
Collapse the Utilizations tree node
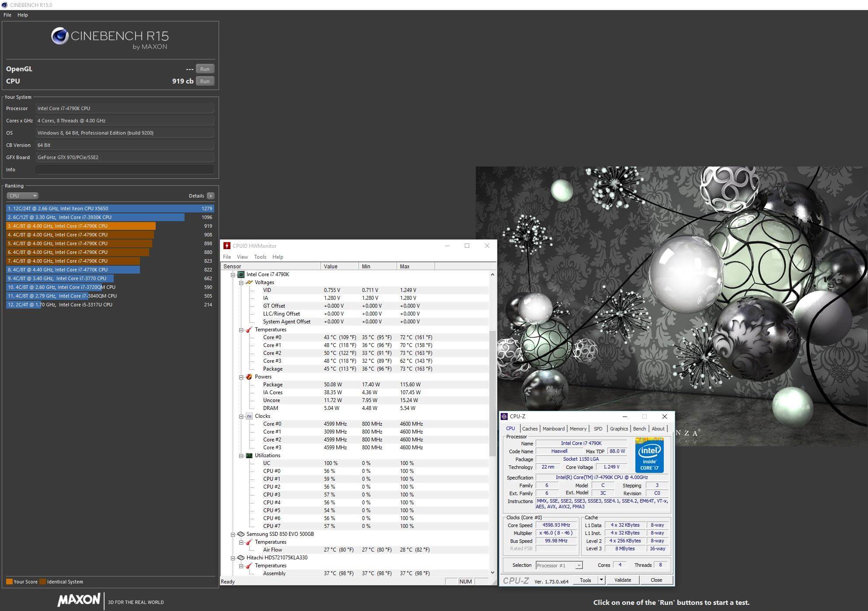point(241,455)
